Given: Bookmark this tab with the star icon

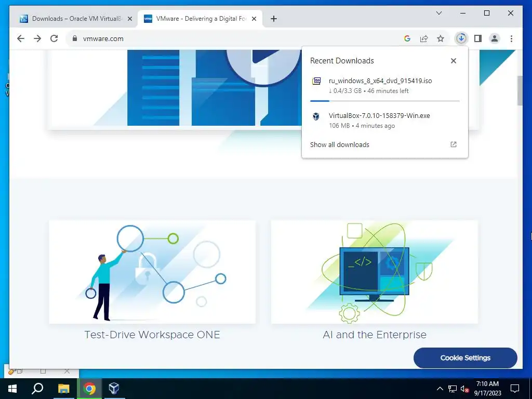Looking at the screenshot, I should coord(441,38).
